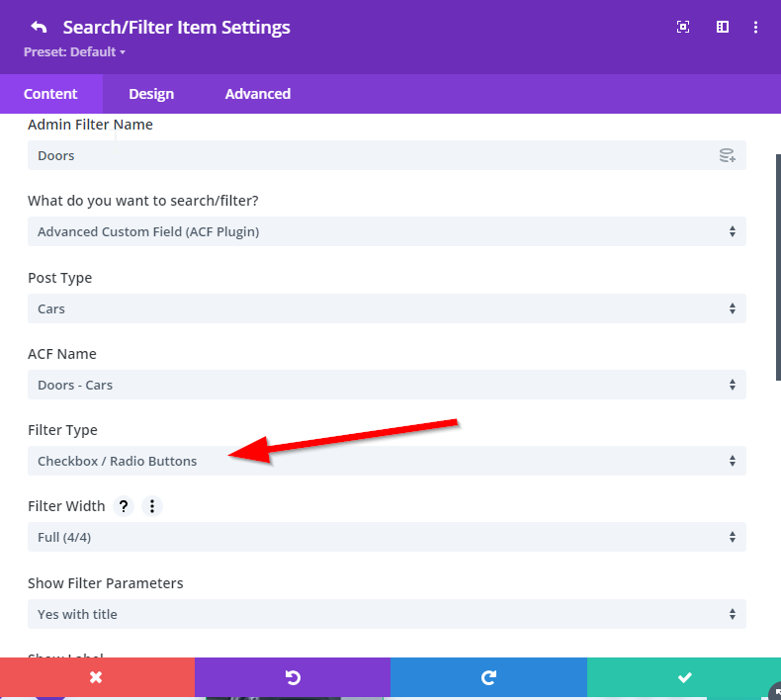Expand the Filter Width dropdown showing Full (4/4)
This screenshot has width=781, height=700.
[x=387, y=537]
